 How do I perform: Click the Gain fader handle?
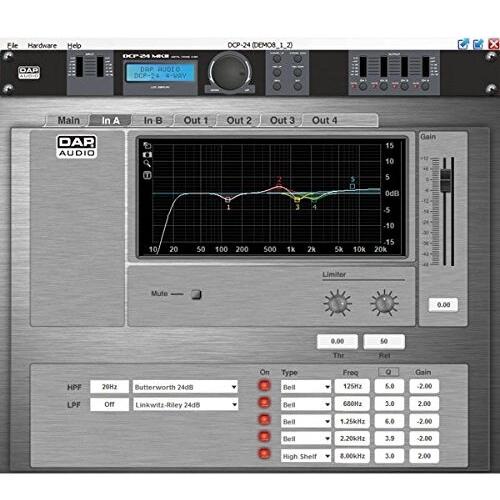click(445, 180)
